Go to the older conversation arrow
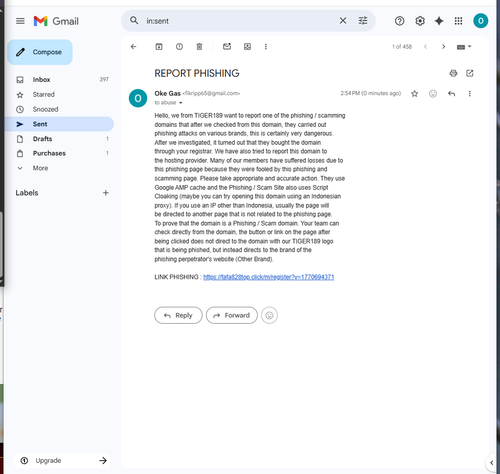The image size is (500, 474). point(443,47)
